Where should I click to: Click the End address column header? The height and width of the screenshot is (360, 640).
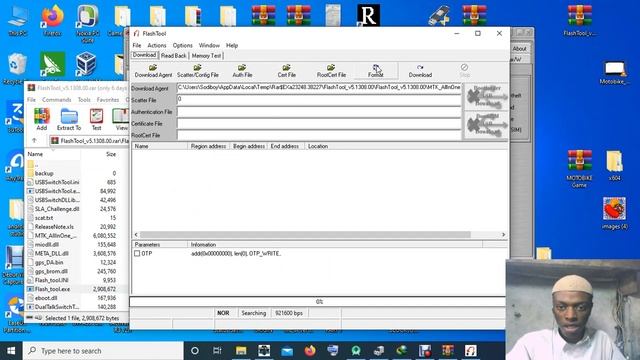coord(285,146)
